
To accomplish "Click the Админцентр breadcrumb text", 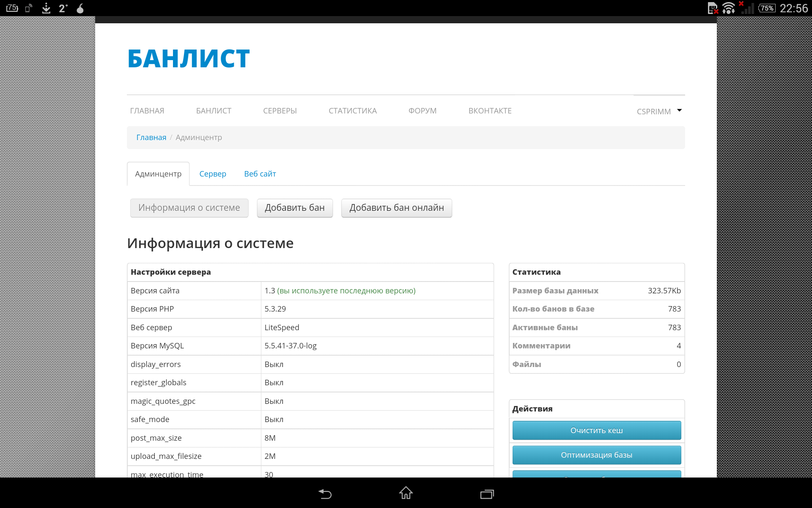I will [199, 138].
